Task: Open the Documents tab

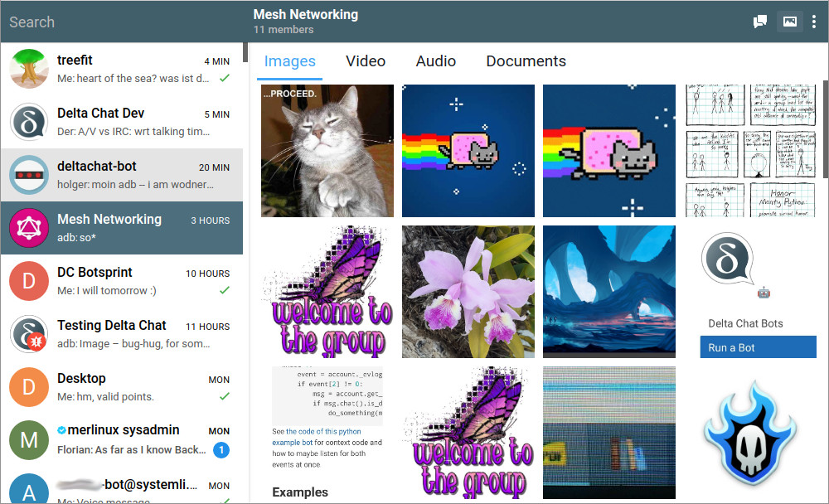Action: (526, 61)
